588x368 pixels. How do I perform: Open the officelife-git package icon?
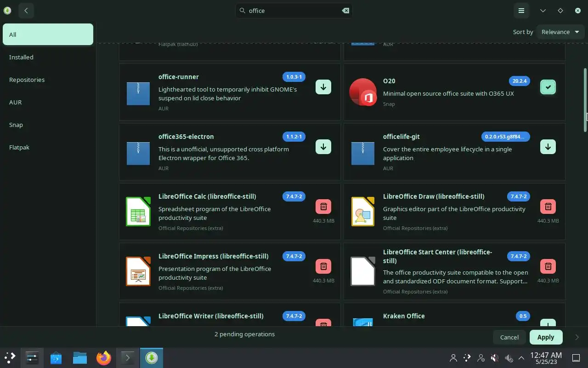(363, 153)
